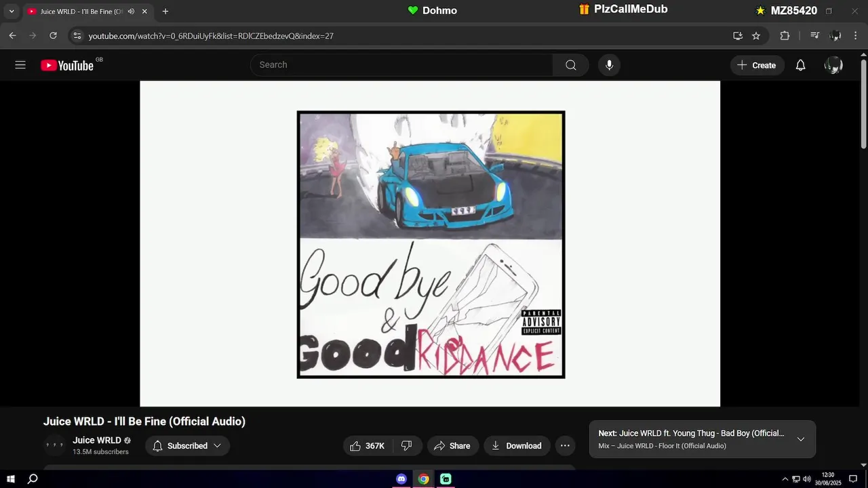Close the Juice WRLD tab

coord(144,12)
